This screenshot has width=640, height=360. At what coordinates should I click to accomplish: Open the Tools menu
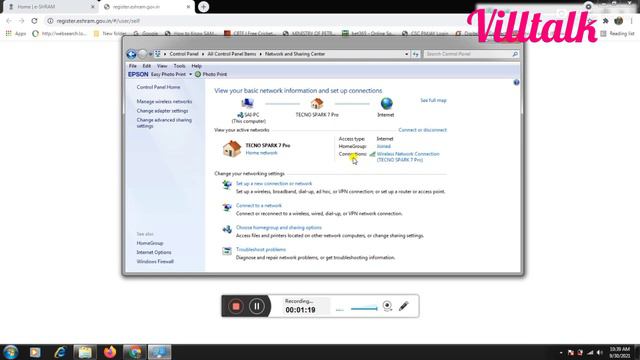tap(179, 66)
